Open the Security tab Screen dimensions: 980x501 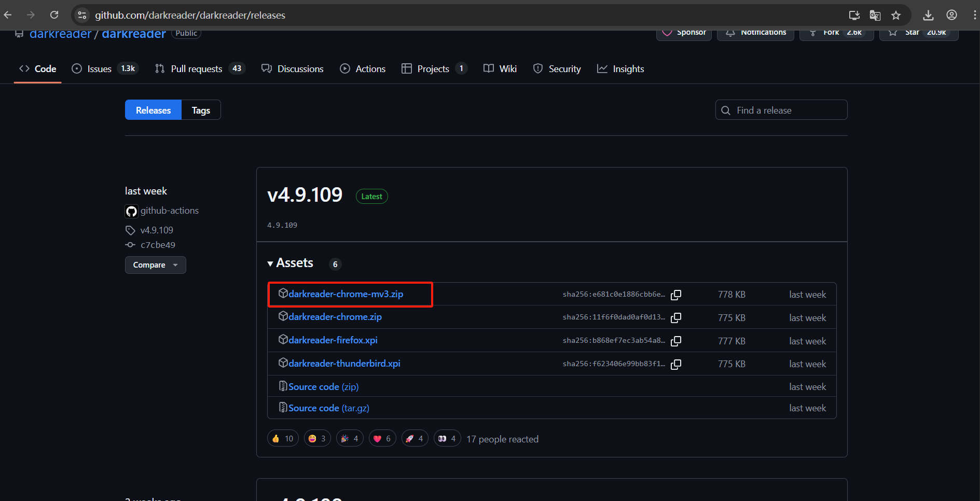[x=557, y=69]
